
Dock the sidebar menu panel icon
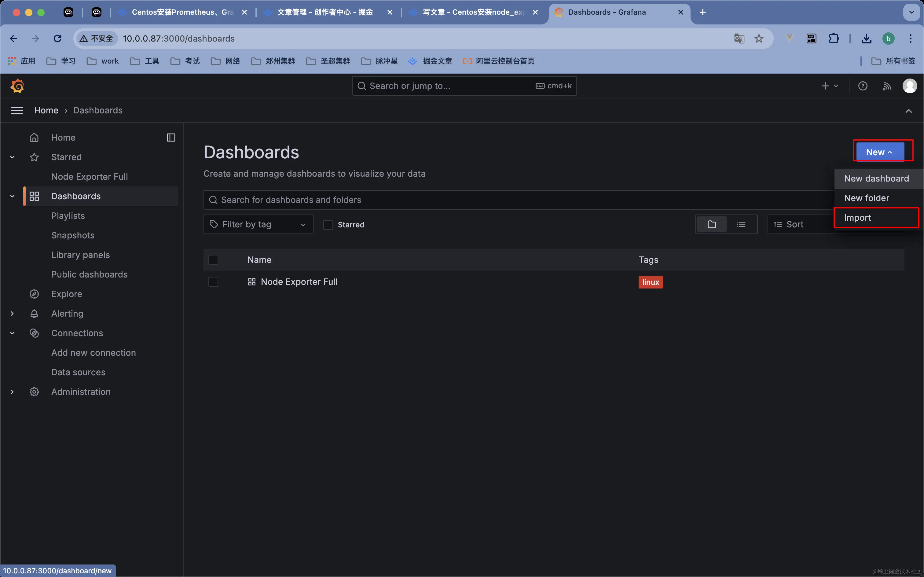[171, 138]
